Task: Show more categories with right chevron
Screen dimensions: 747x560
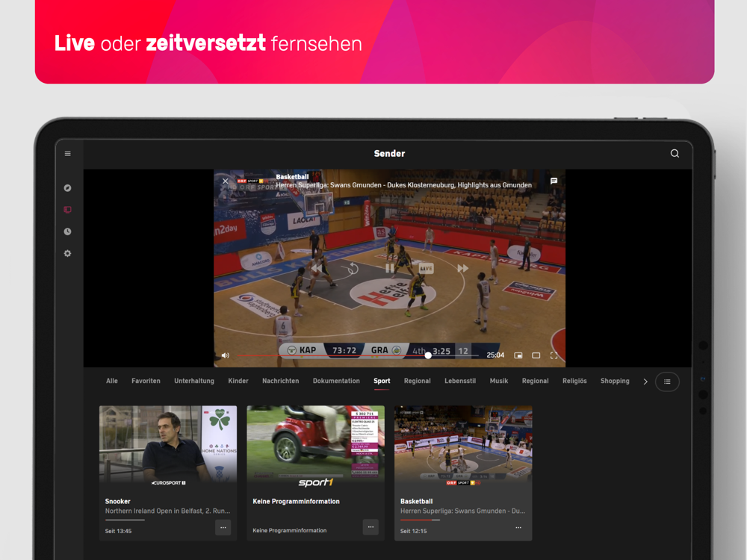Action: [645, 382]
